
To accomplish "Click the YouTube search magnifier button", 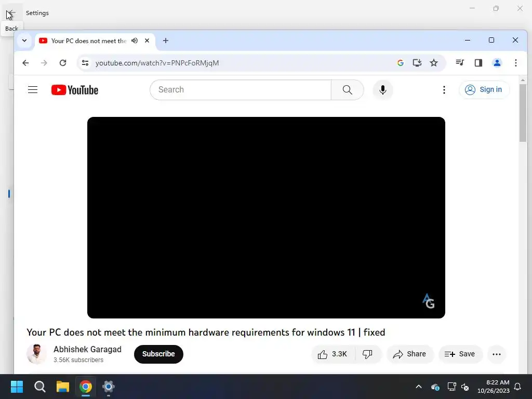I will pos(348,90).
